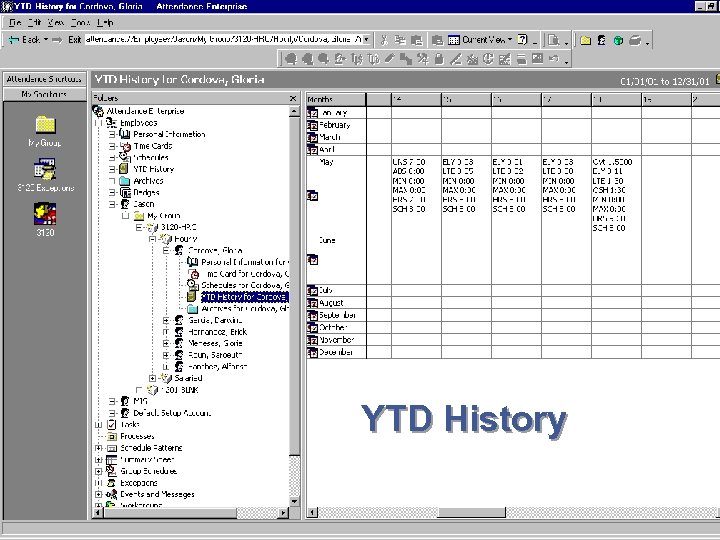720x540 pixels.
Task: Open the View menu
Action: tap(56, 22)
